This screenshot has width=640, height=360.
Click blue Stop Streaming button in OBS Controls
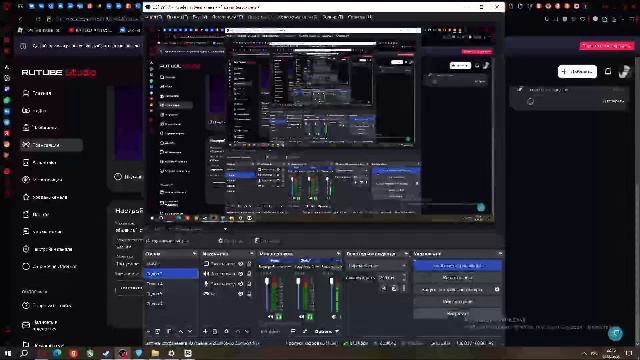coord(458,266)
